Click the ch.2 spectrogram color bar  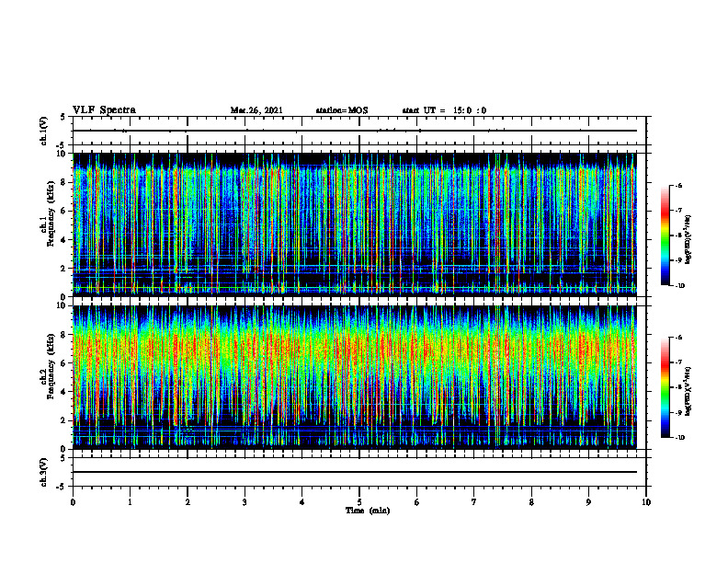tap(665, 387)
